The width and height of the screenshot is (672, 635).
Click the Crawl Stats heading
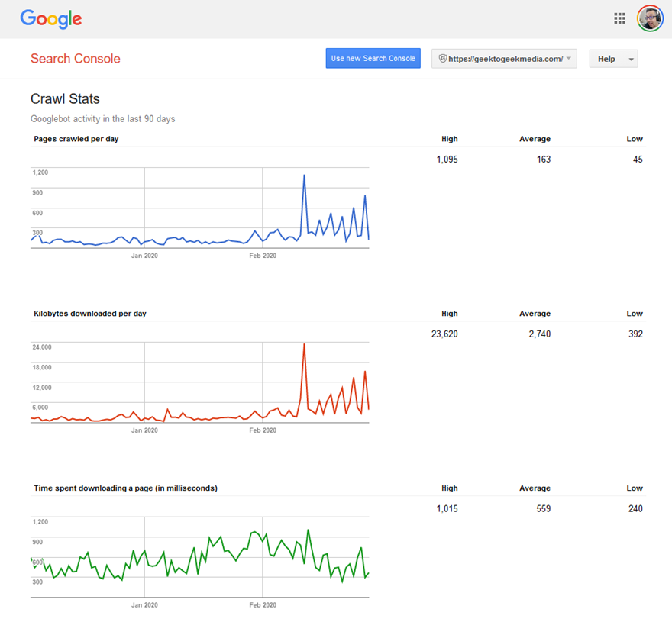tap(65, 99)
